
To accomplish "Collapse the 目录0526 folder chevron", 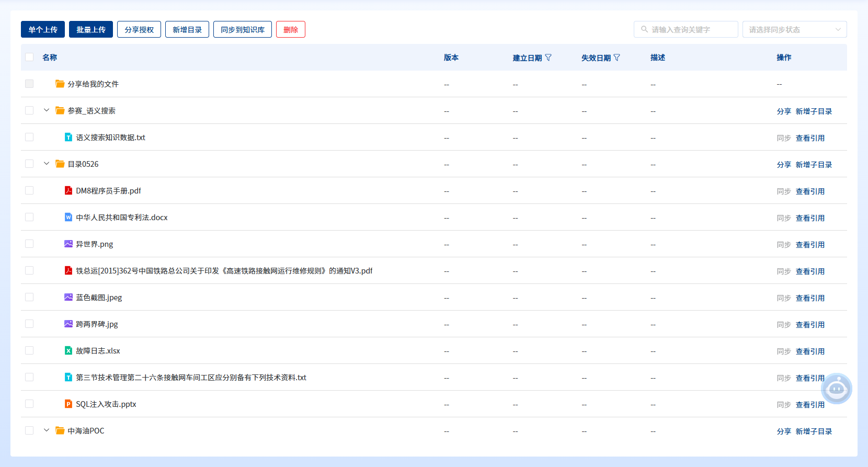I will (x=47, y=164).
